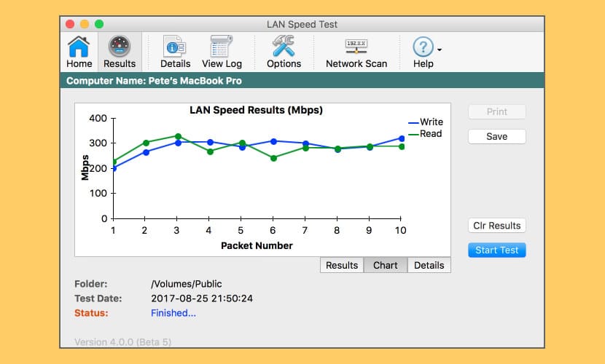Switch to the Results tab below the chart
Image resolution: width=605 pixels, height=364 pixels.
click(341, 265)
